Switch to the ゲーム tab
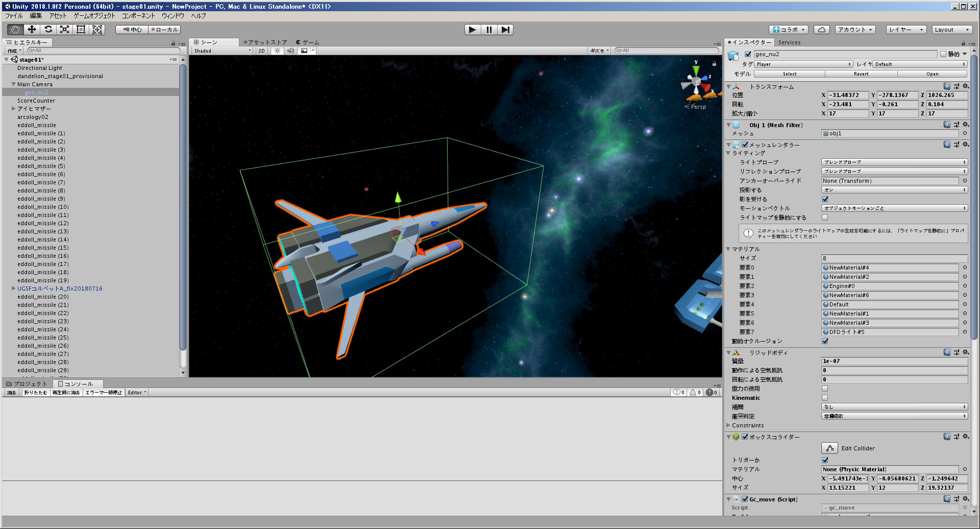980x529 pixels. click(x=308, y=42)
